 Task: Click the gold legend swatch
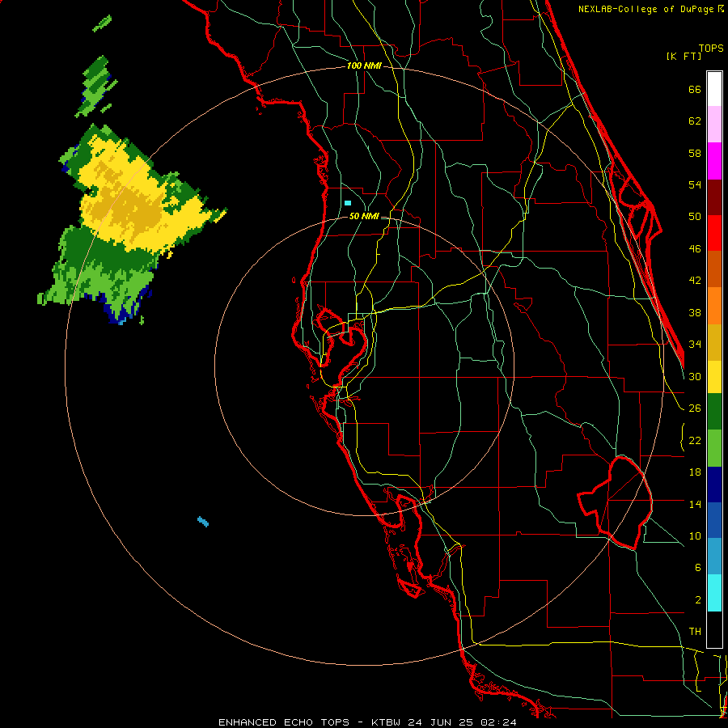pyautogui.click(x=714, y=342)
